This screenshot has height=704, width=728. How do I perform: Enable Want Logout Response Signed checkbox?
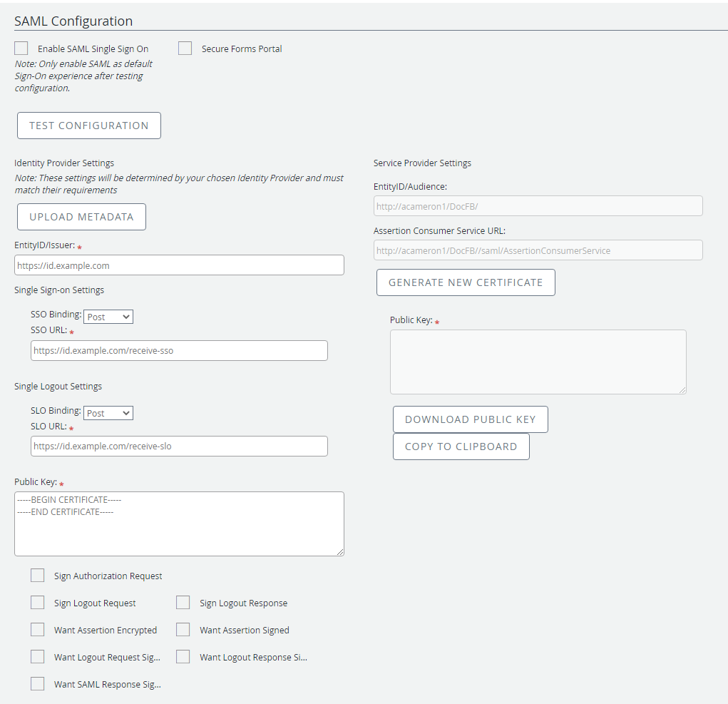(x=183, y=657)
